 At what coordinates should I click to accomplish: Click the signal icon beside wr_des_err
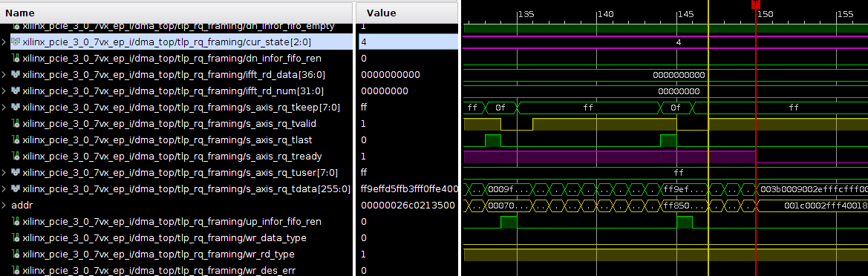(x=16, y=271)
